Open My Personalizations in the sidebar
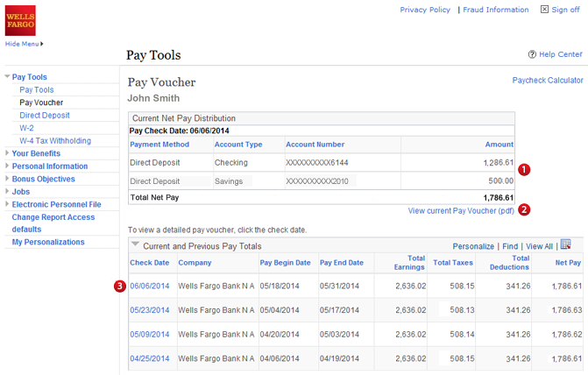 tap(48, 242)
